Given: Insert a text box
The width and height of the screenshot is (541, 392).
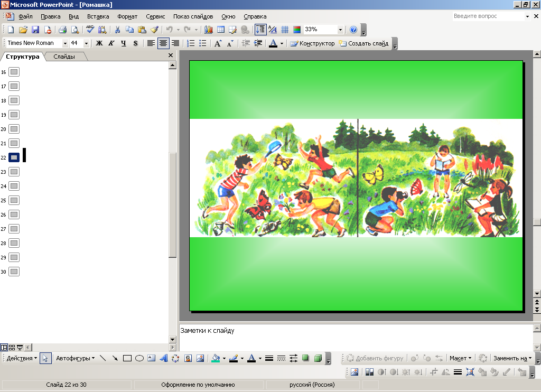Looking at the screenshot, I should click(x=152, y=358).
